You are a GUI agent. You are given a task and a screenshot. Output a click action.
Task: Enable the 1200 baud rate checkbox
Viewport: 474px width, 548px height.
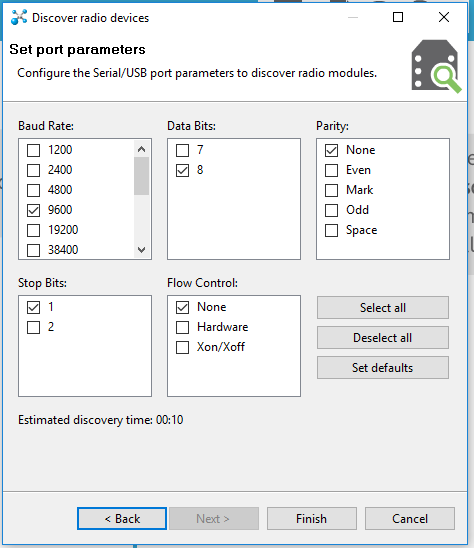pos(34,150)
